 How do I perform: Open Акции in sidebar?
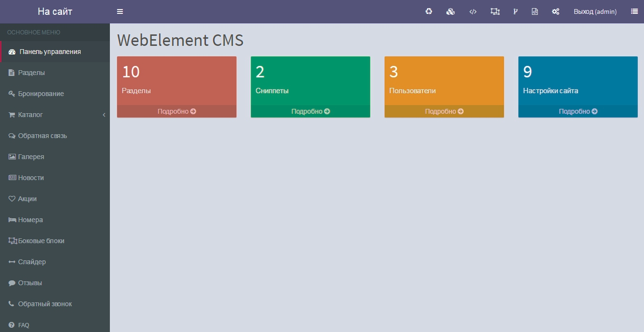55,199
